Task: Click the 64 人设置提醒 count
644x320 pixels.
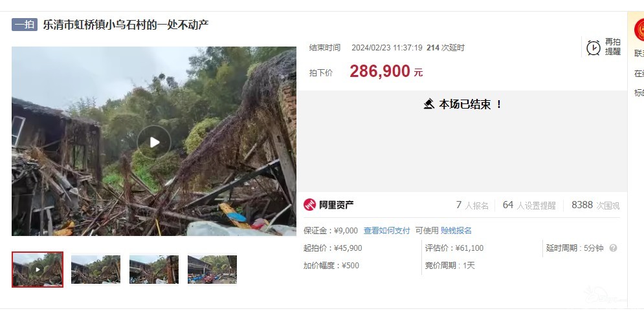Action: tap(529, 205)
